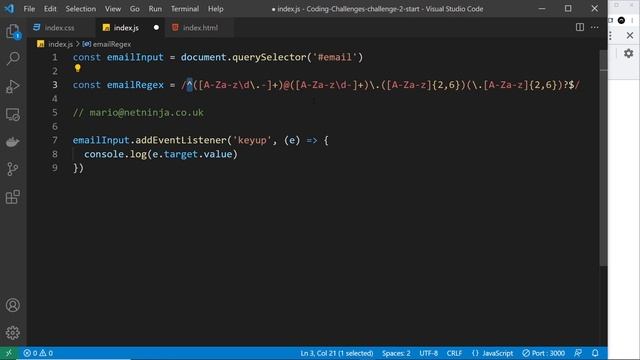Open the Source Control view
Screen dimensions: 640x360
pos(13,169)
